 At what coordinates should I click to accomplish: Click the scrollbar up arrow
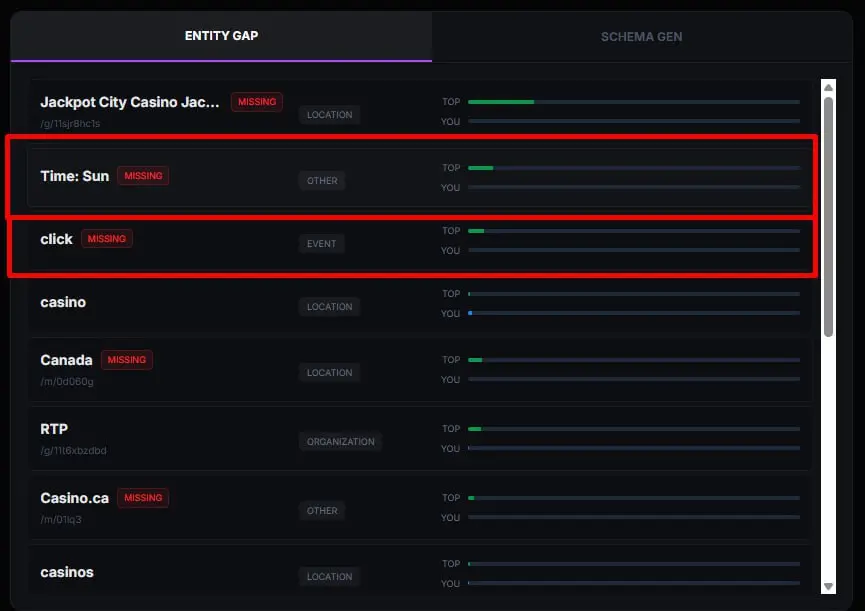(x=828, y=88)
